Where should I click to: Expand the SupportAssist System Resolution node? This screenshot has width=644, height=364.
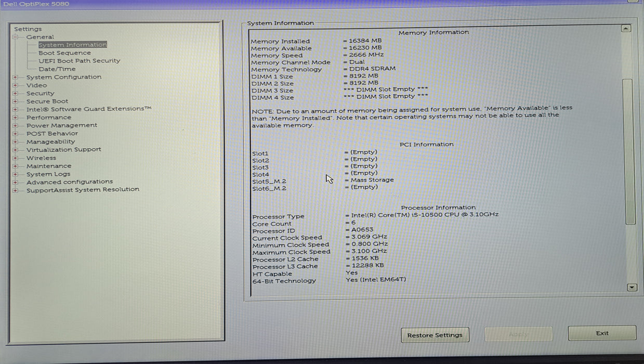(x=16, y=190)
